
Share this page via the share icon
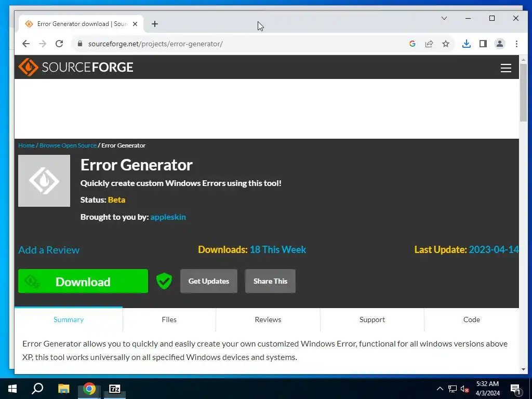click(x=429, y=44)
